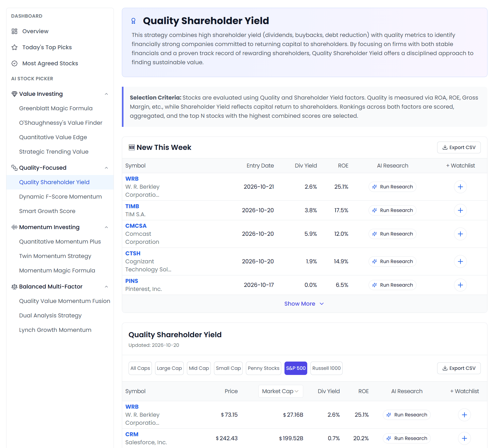This screenshot has height=448, width=495.
Task: Click the waveform icon beside Momentum Investing
Action: pos(14,227)
